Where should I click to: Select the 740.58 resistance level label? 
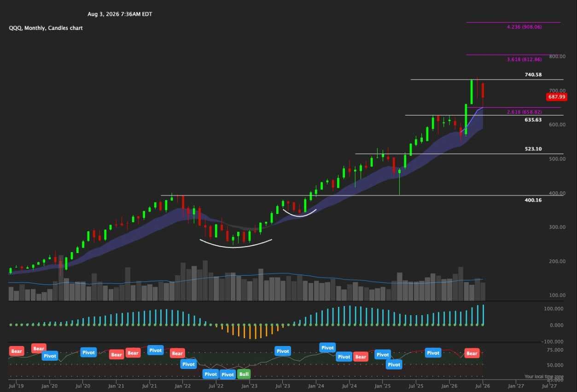533,75
